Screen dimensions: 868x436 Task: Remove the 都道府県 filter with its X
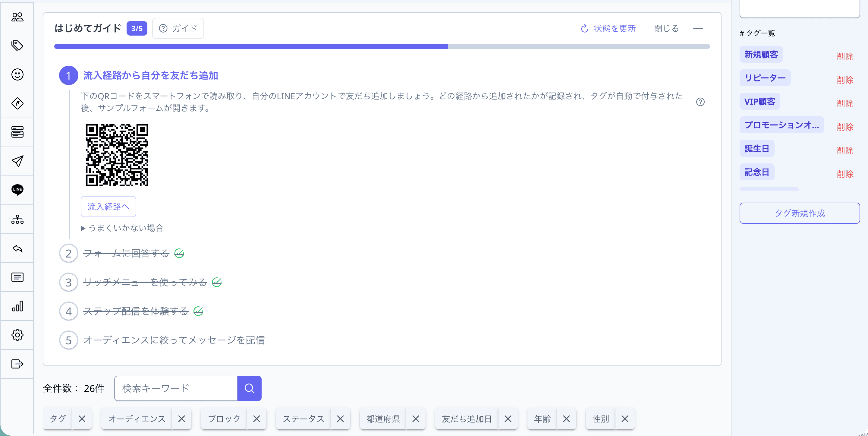(x=416, y=419)
